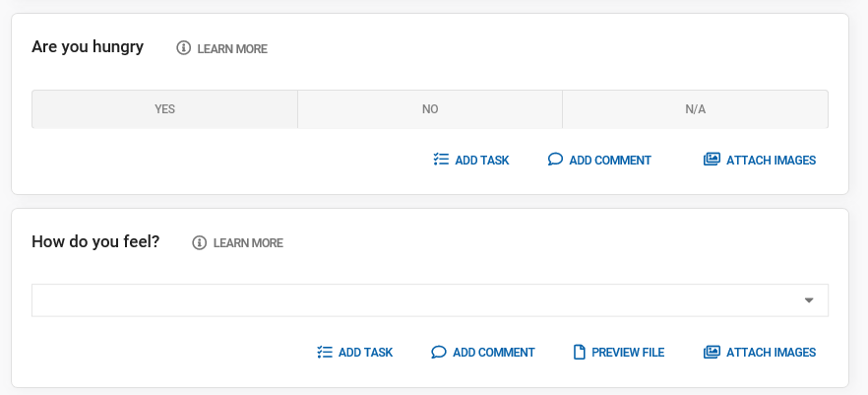Click the checklist icon under the feel question
Image resolution: width=868 pixels, height=395 pixels.
pos(325,352)
